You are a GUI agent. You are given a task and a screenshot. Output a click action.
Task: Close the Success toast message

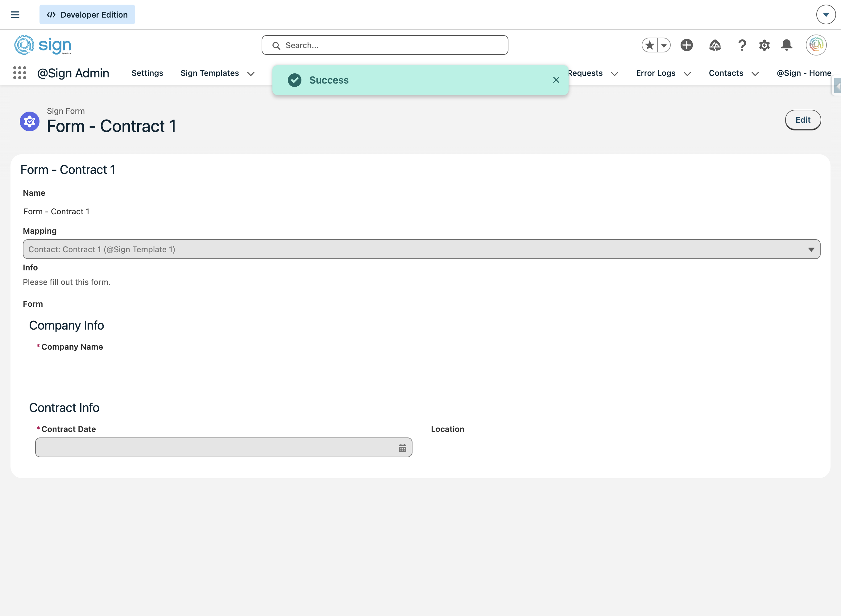pos(556,80)
